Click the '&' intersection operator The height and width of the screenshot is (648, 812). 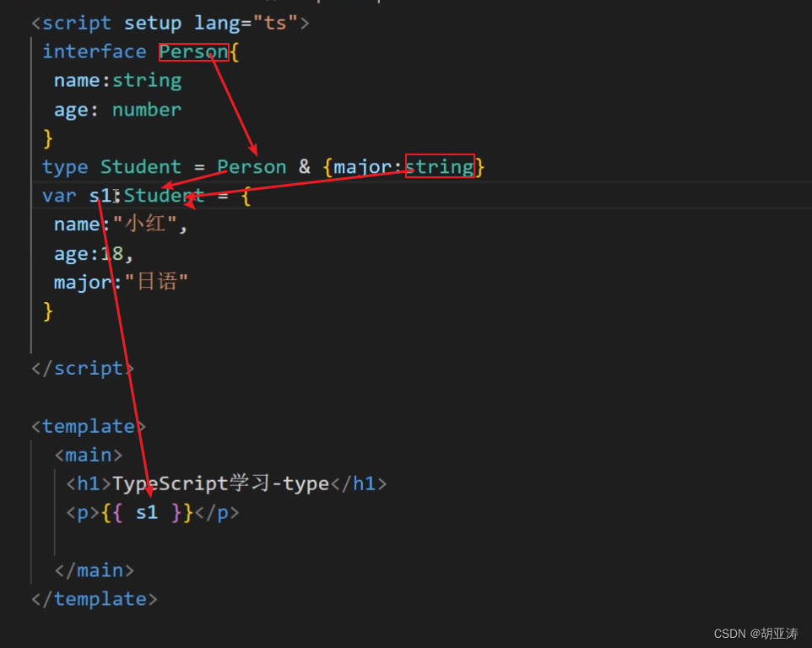point(305,167)
